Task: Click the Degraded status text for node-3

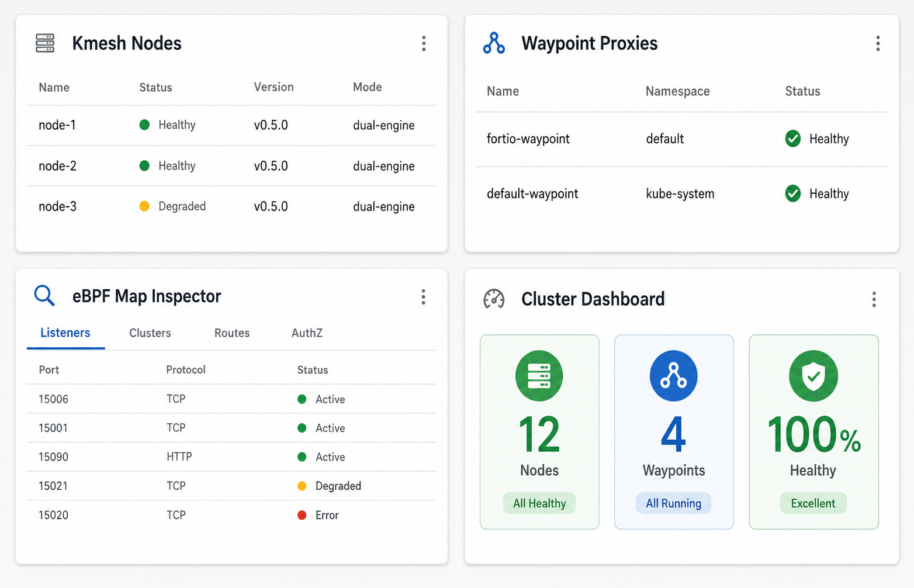Action: [x=182, y=206]
